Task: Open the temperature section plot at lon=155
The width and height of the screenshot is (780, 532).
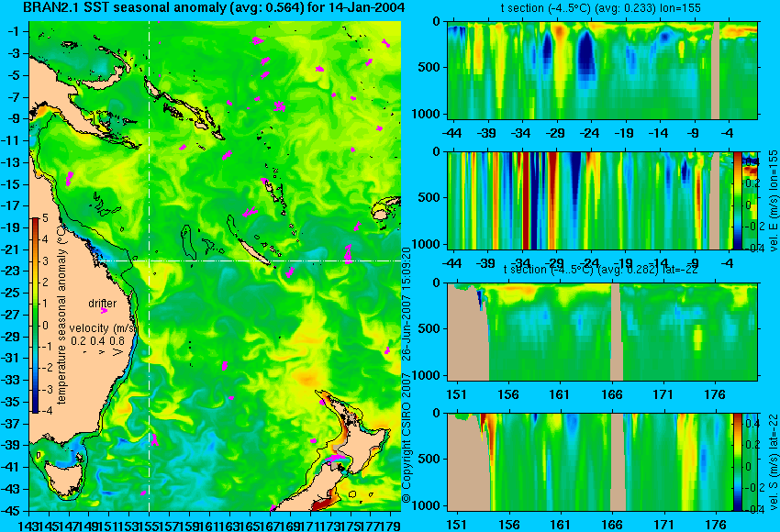Action: pos(602,70)
